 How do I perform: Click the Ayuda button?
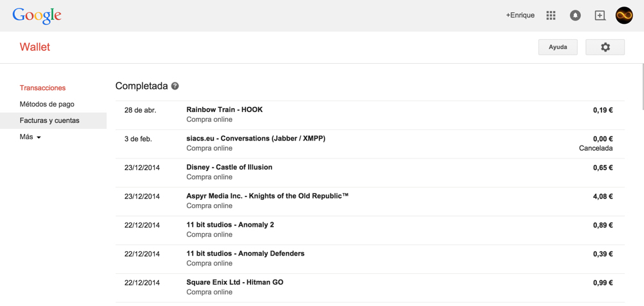(558, 47)
